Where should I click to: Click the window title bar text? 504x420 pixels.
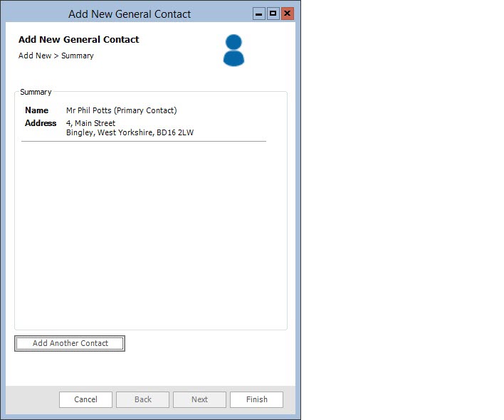pyautogui.click(x=130, y=14)
